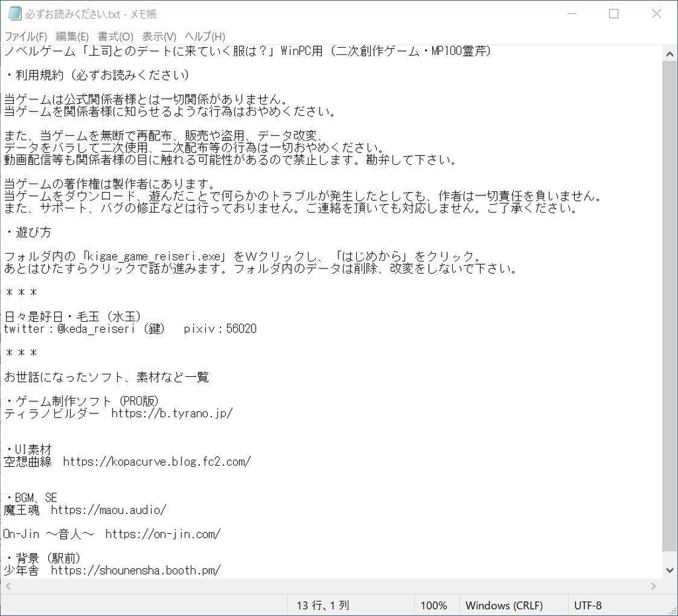Image resolution: width=678 pixels, height=616 pixels.
Task: Click the UTF-8 encoding indicator
Action: pyautogui.click(x=588, y=605)
